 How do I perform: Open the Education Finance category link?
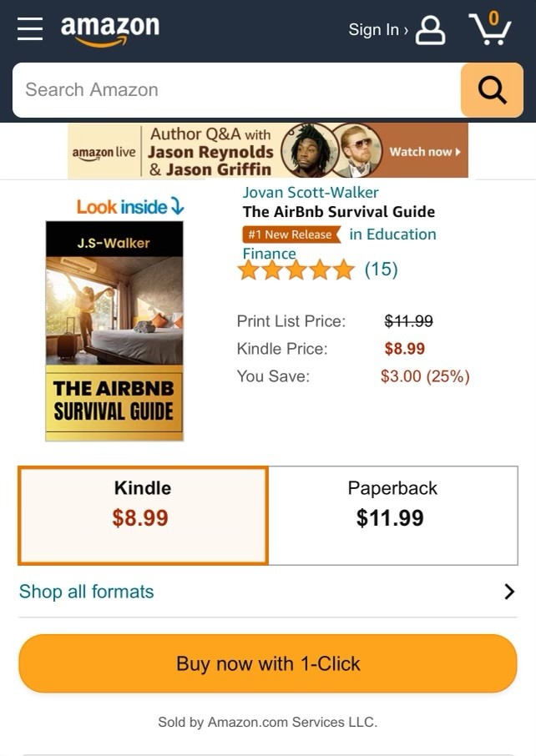(x=339, y=244)
